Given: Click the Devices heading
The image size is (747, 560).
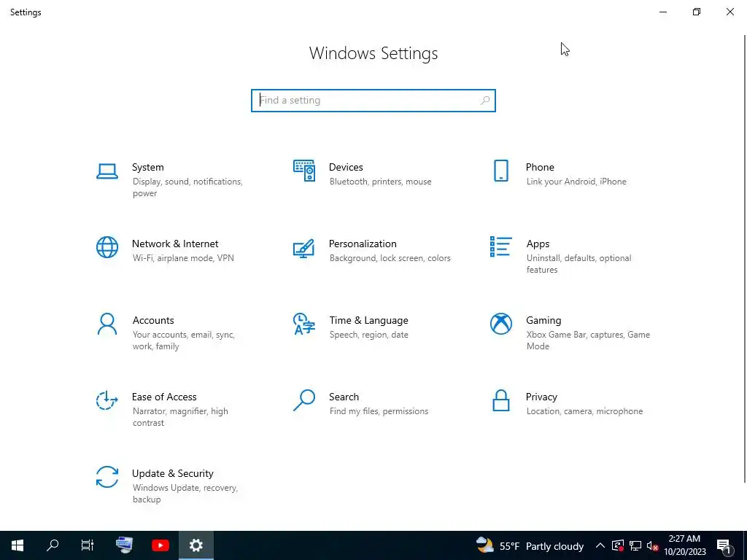Looking at the screenshot, I should (346, 167).
